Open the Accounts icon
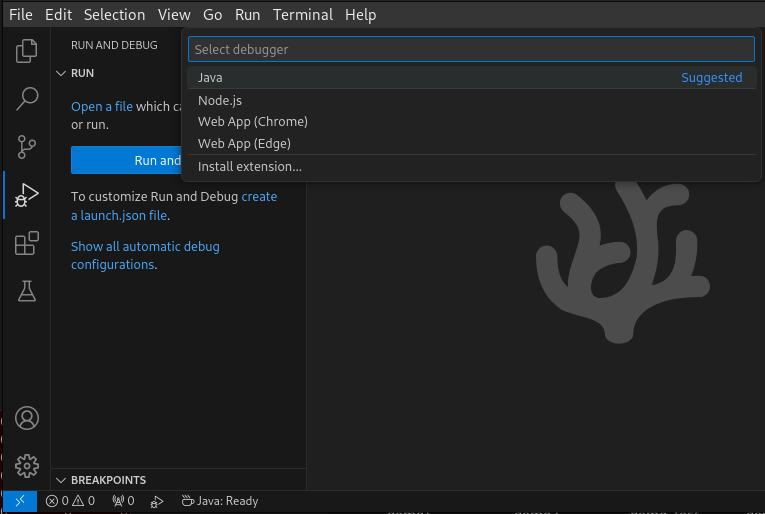 [x=26, y=418]
